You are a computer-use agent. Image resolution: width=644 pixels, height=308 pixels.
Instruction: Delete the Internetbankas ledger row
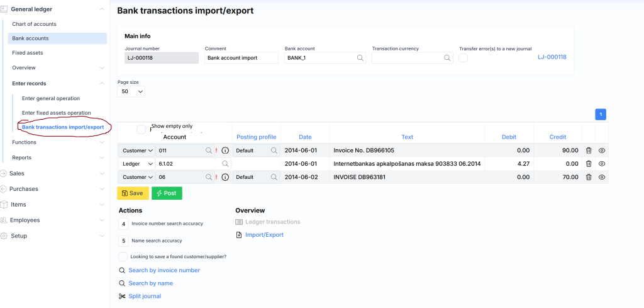(x=589, y=164)
